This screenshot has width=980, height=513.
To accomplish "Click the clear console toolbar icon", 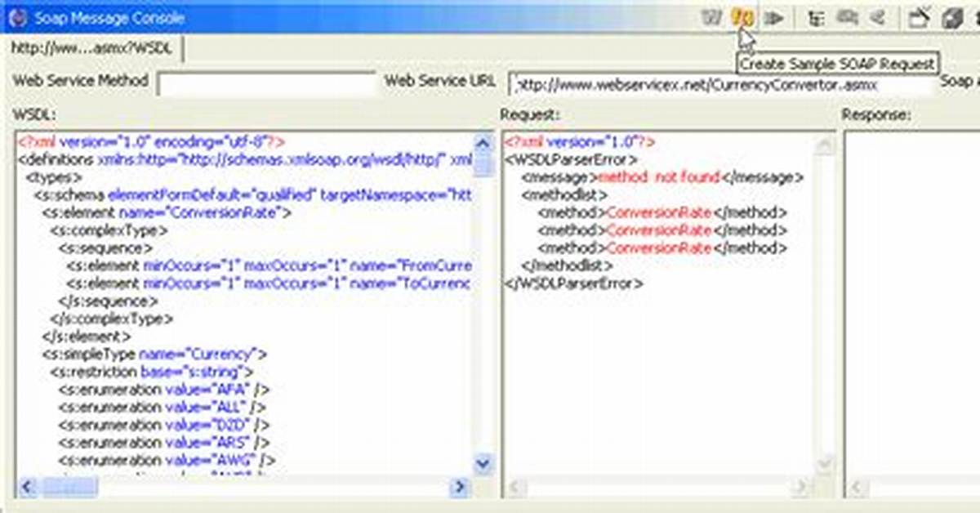I will tap(920, 17).
